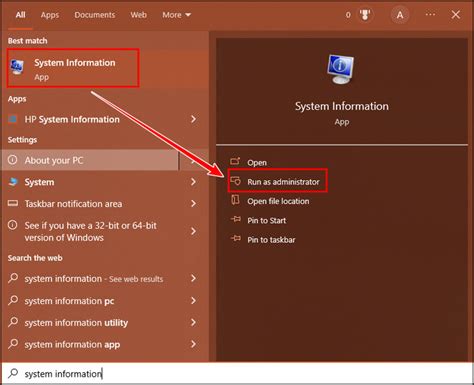Choose Pin to Start
Image resolution: width=474 pixels, height=385 pixels.
[x=266, y=221]
